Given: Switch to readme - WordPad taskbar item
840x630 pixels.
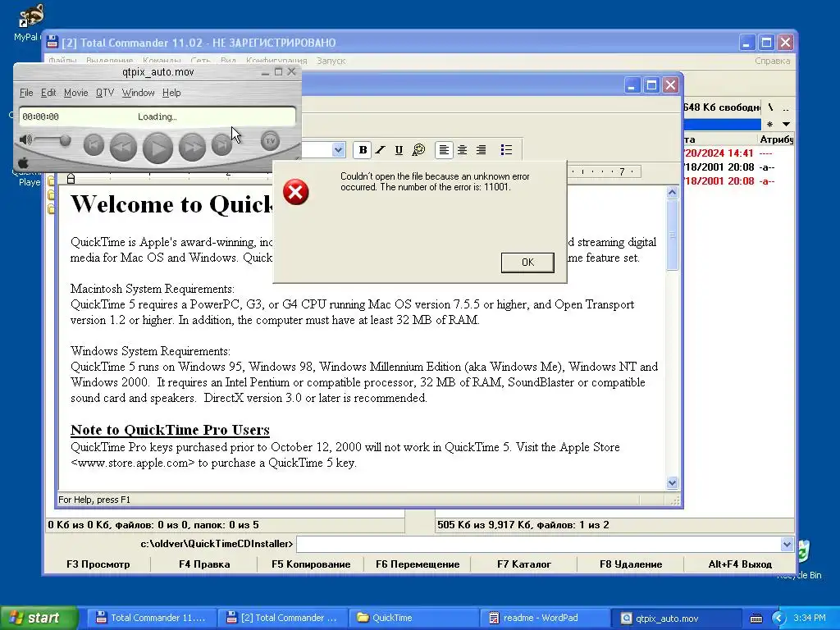Looking at the screenshot, I should (x=545, y=618).
